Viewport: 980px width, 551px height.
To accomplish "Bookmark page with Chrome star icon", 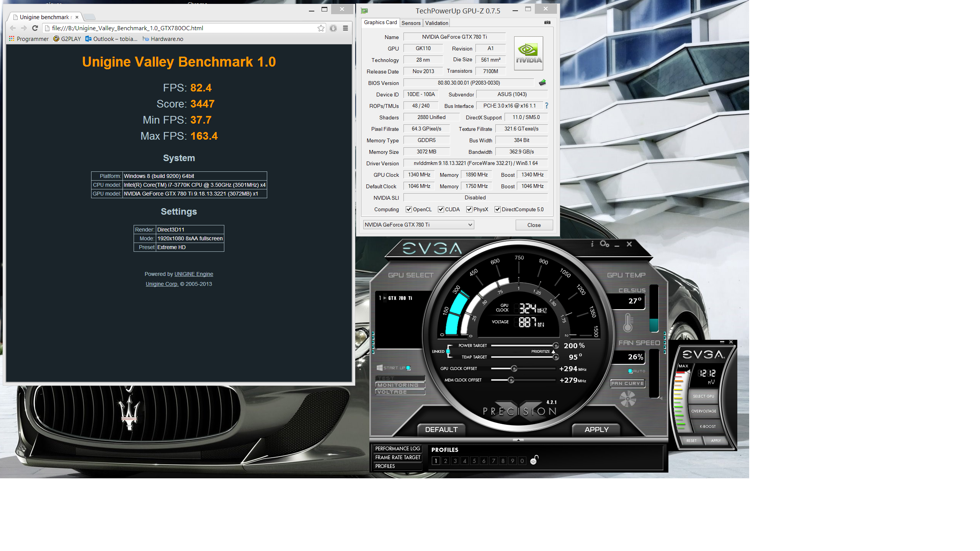I will point(321,28).
